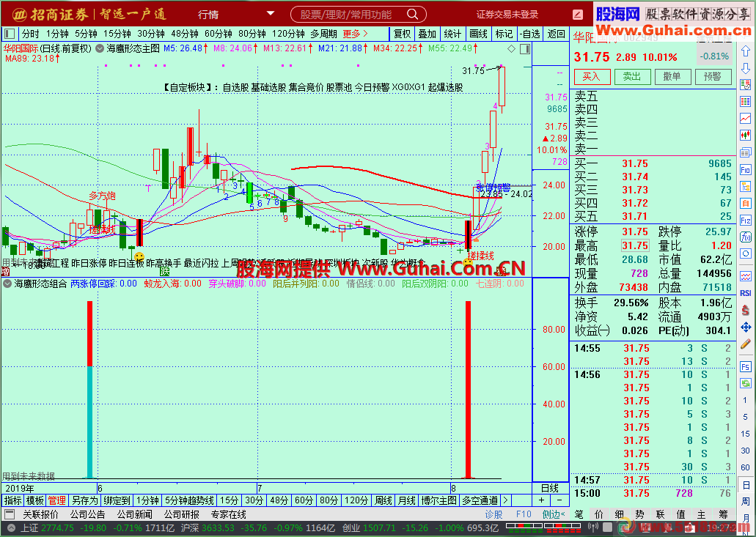Click the F12 sidebar icon

[746, 220]
